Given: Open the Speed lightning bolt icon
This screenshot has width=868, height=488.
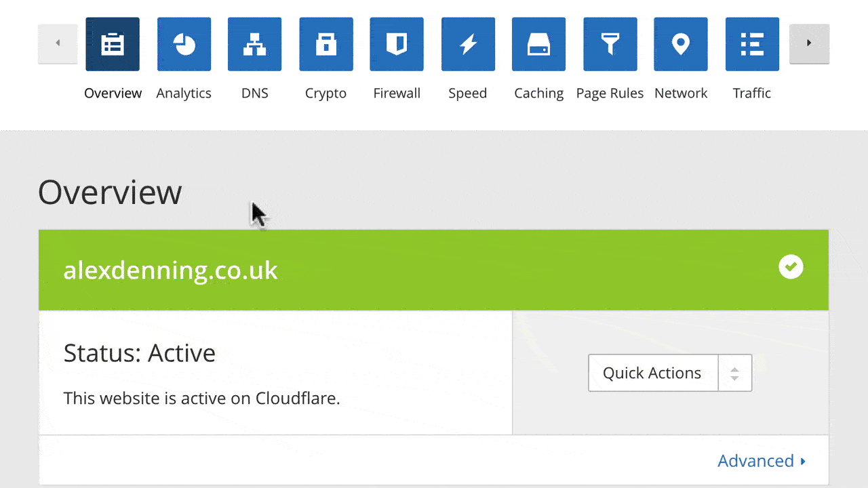Looking at the screenshot, I should click(x=468, y=44).
